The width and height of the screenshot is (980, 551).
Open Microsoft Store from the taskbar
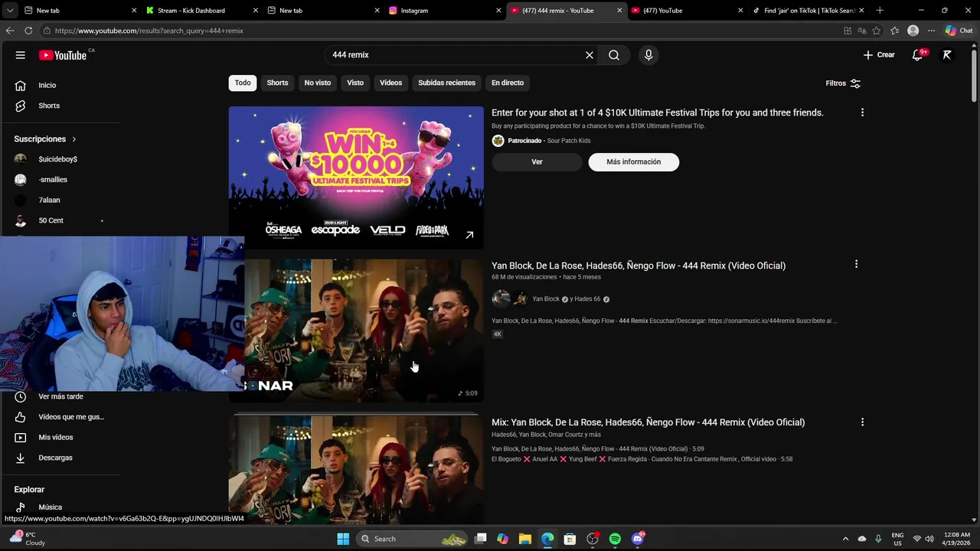tap(570, 539)
